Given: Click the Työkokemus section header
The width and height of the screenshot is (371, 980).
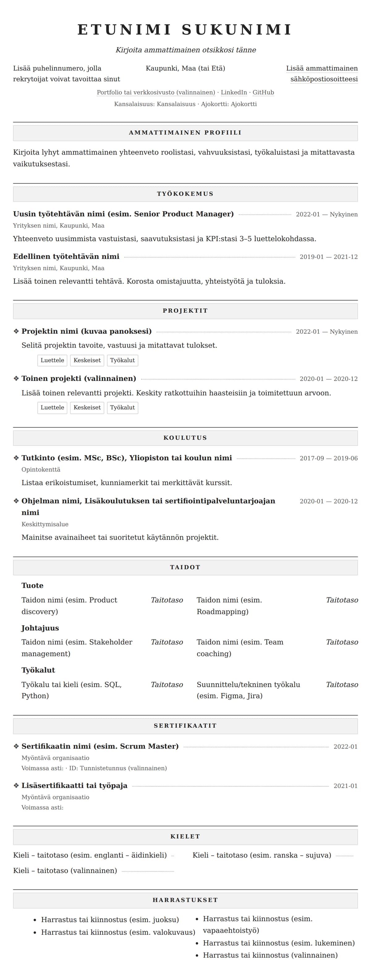Looking at the screenshot, I should (185, 194).
